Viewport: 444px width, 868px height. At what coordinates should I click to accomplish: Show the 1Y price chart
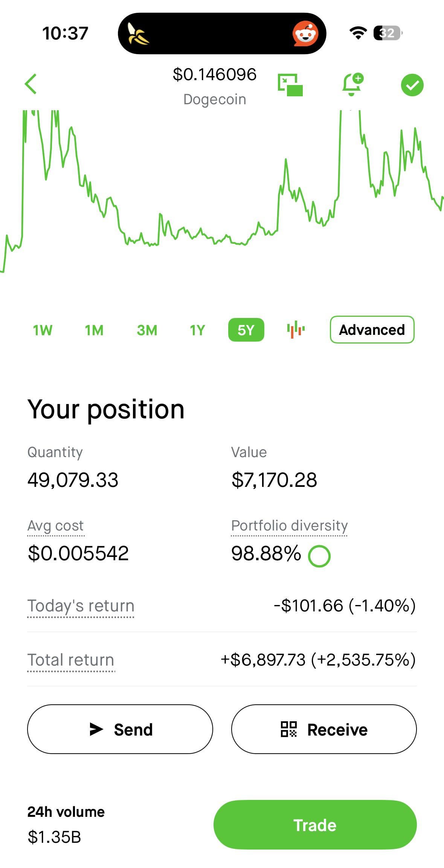pos(197,330)
